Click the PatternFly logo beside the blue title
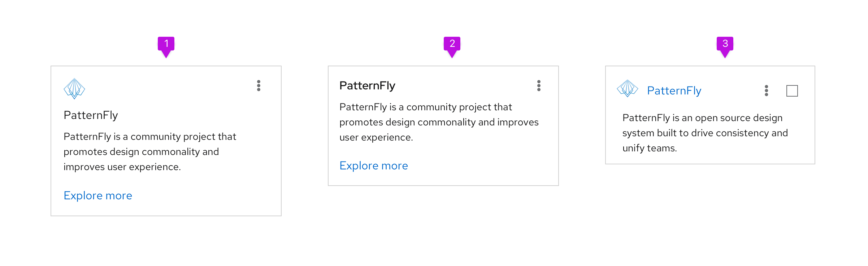868x266 pixels. pos(628,88)
